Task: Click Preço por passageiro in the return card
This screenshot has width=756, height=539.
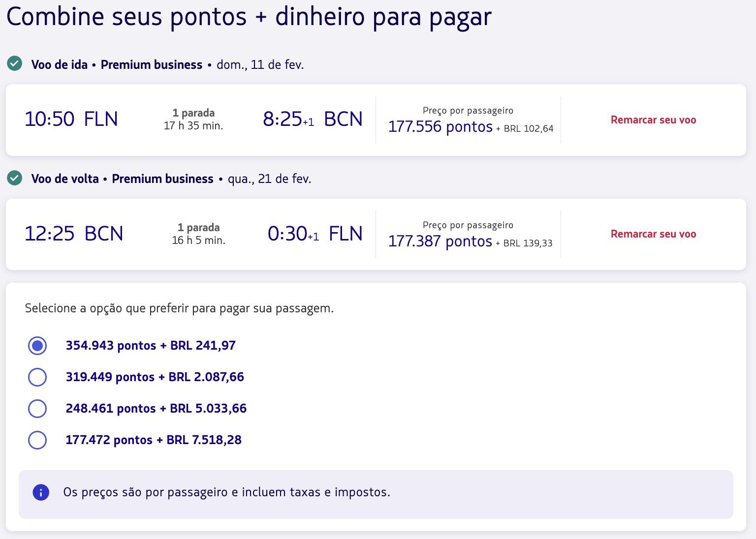Action: pos(468,225)
